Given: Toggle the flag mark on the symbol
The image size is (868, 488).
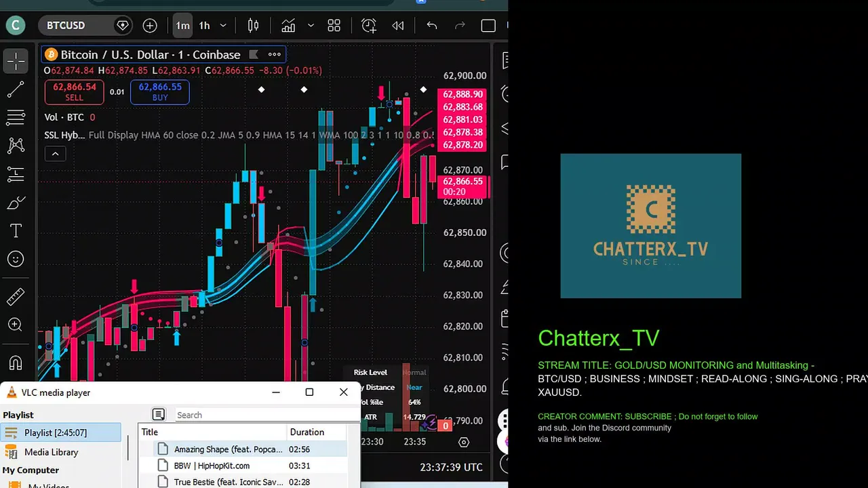Looking at the screenshot, I should [x=254, y=54].
